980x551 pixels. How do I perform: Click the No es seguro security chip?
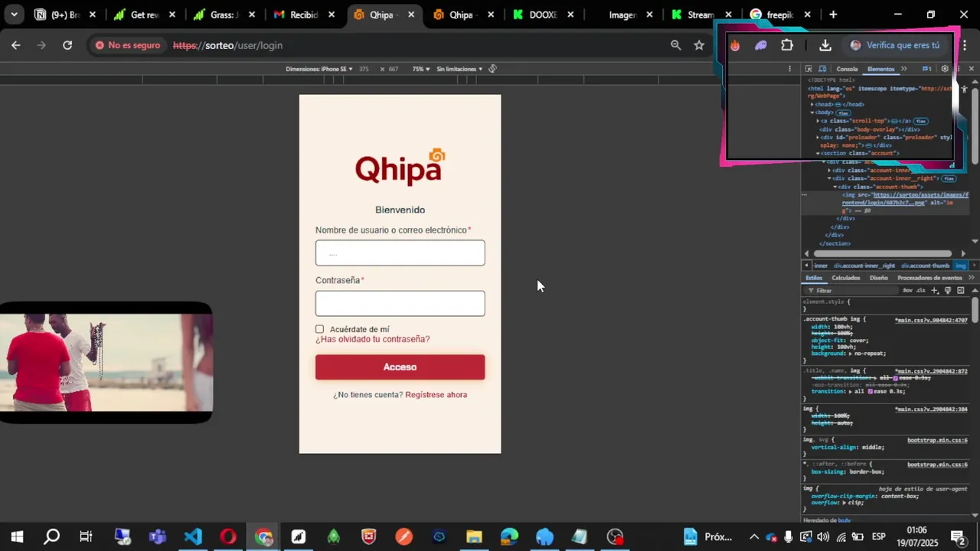pyautogui.click(x=128, y=45)
